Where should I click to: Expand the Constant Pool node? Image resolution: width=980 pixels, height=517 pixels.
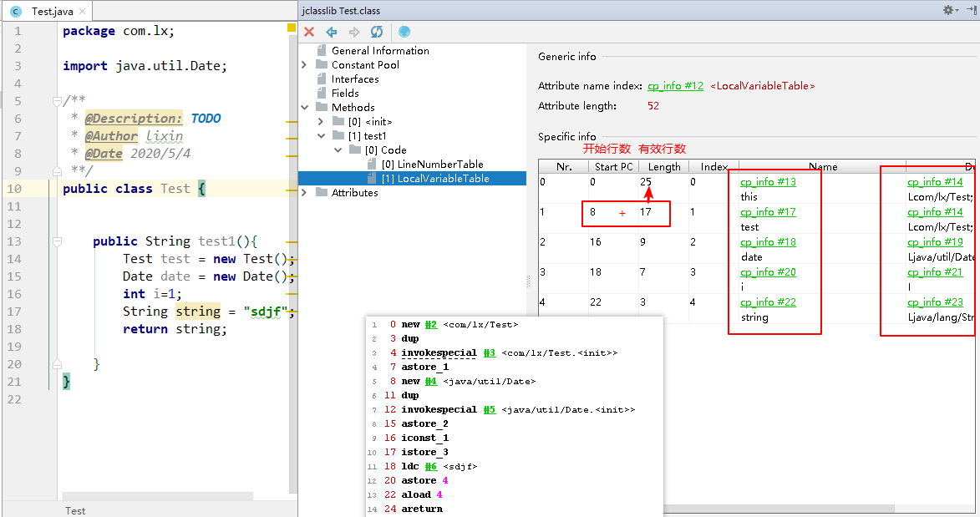[304, 65]
